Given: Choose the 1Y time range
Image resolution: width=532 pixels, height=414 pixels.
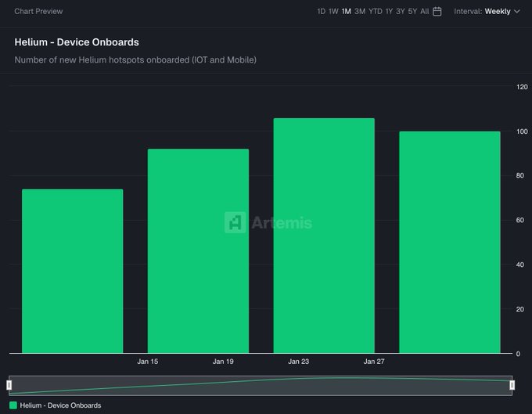Looking at the screenshot, I should [x=389, y=12].
